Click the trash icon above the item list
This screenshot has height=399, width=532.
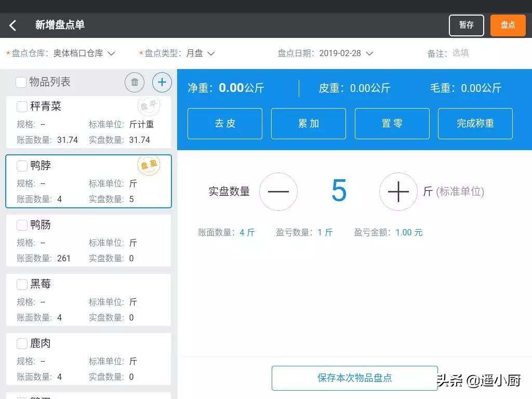pos(134,82)
